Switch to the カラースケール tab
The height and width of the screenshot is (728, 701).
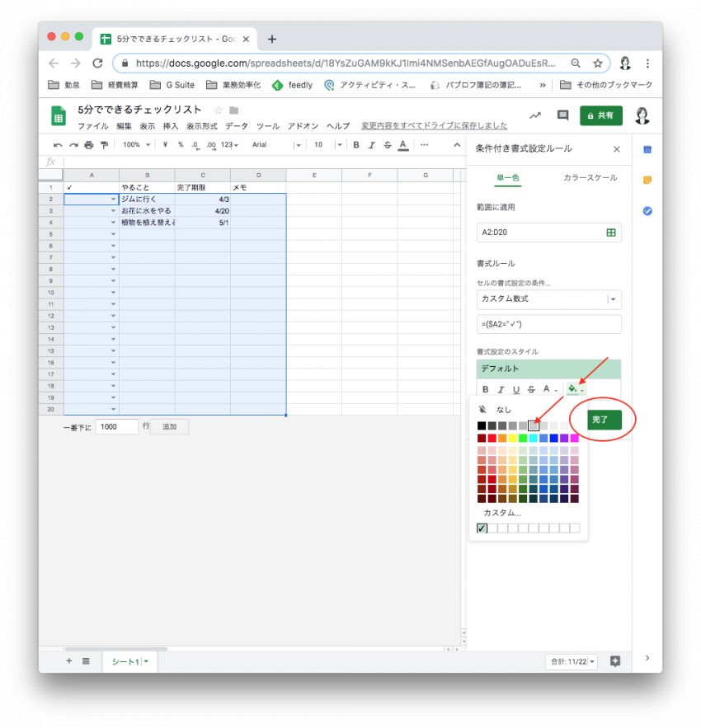point(590,178)
